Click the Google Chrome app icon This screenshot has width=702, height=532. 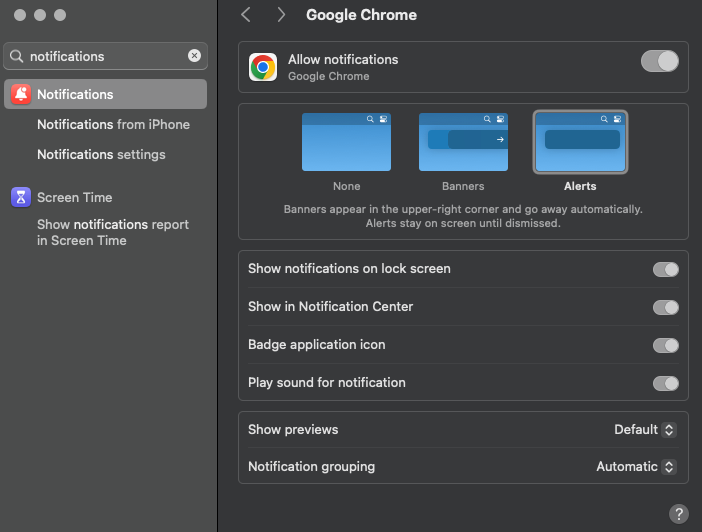click(263, 67)
